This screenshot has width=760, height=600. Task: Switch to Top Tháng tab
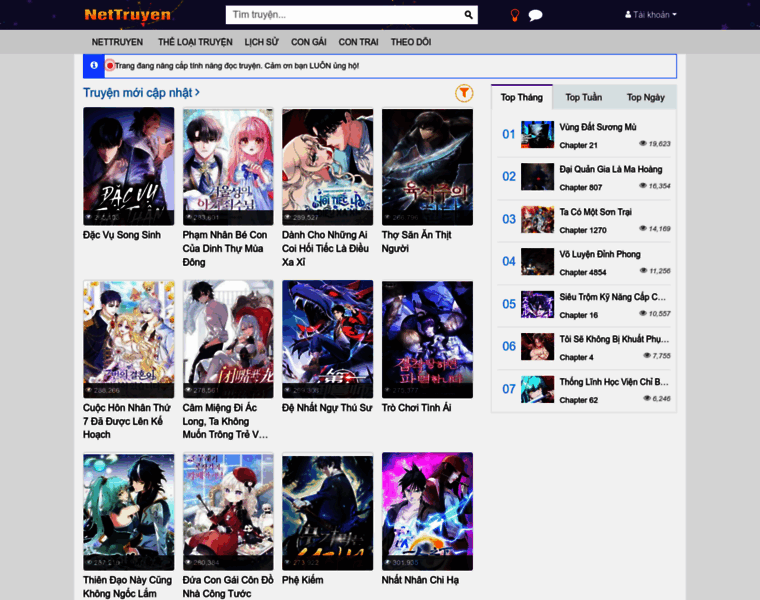click(x=522, y=97)
